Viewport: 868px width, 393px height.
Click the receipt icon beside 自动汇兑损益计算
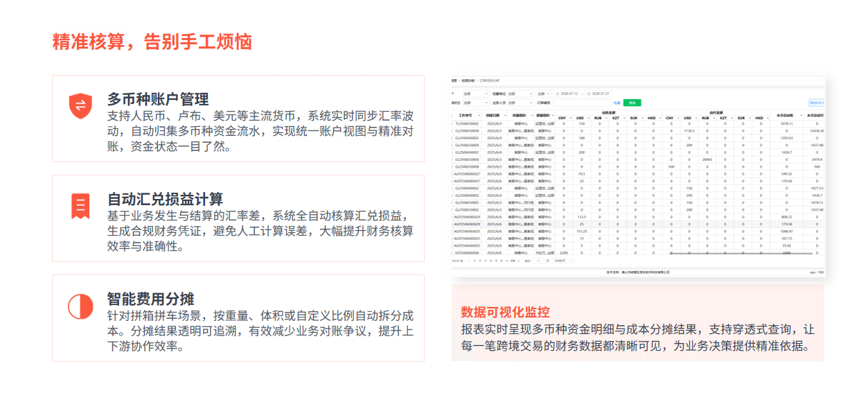(x=80, y=206)
